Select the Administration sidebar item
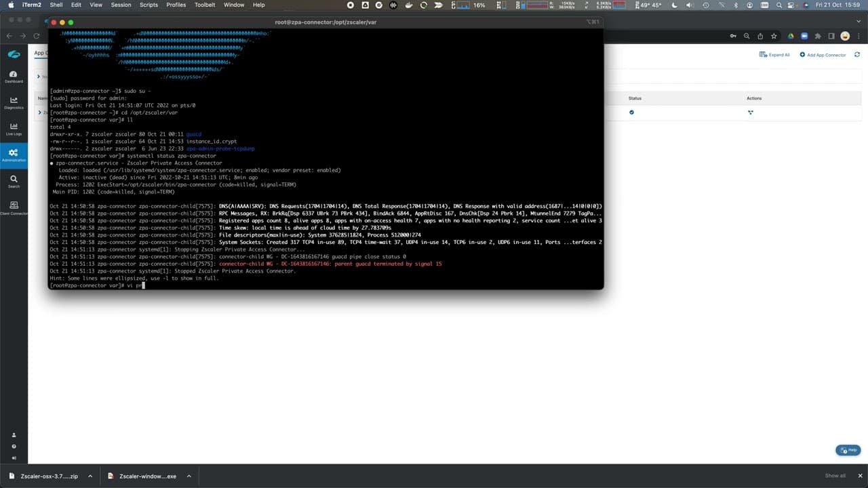Viewport: 868px width, 488px height. (14, 155)
